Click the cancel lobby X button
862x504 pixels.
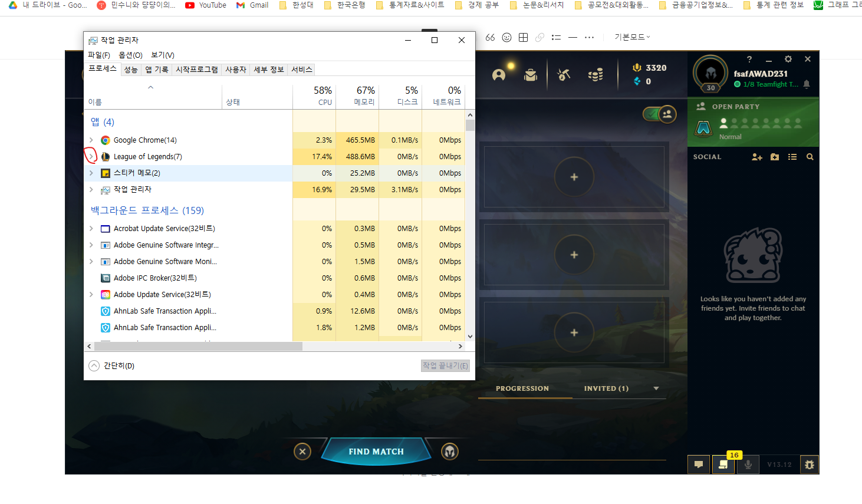pyautogui.click(x=302, y=452)
